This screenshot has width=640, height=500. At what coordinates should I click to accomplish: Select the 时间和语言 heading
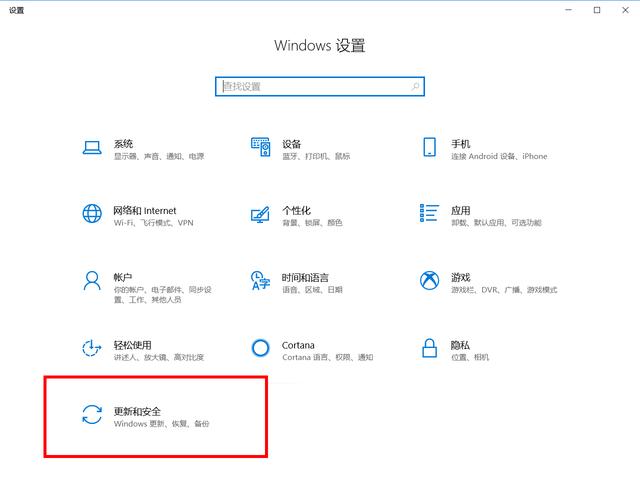[x=305, y=278]
